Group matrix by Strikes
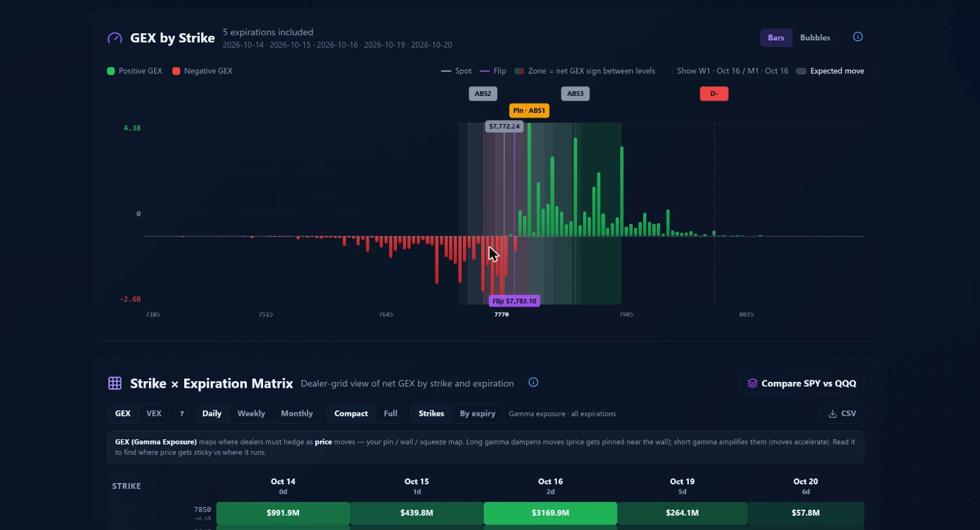 pos(432,414)
